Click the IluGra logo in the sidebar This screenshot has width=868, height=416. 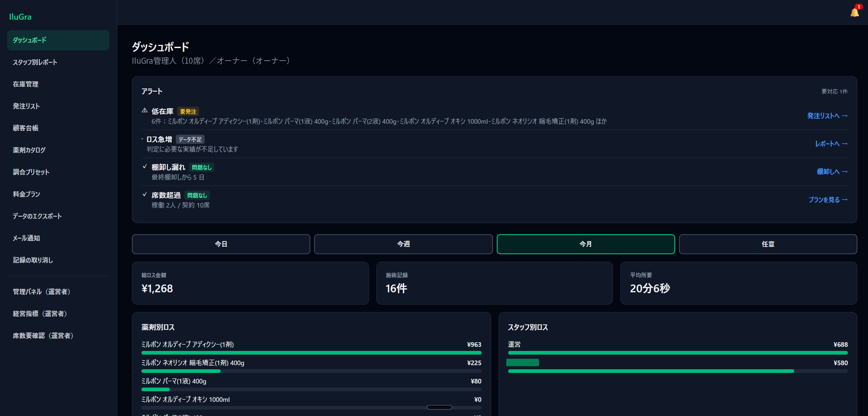(x=20, y=17)
